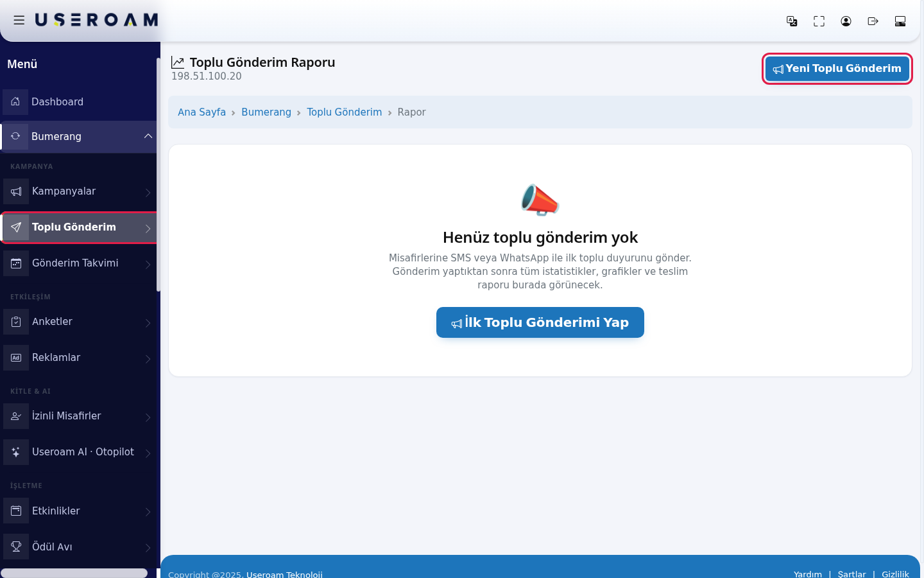
Task: Click the İlk Toplu Gönderimi Yap button
Action: click(x=540, y=322)
